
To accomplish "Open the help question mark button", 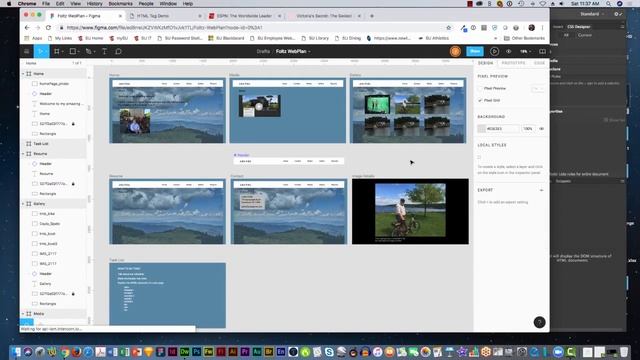I will [x=539, y=322].
